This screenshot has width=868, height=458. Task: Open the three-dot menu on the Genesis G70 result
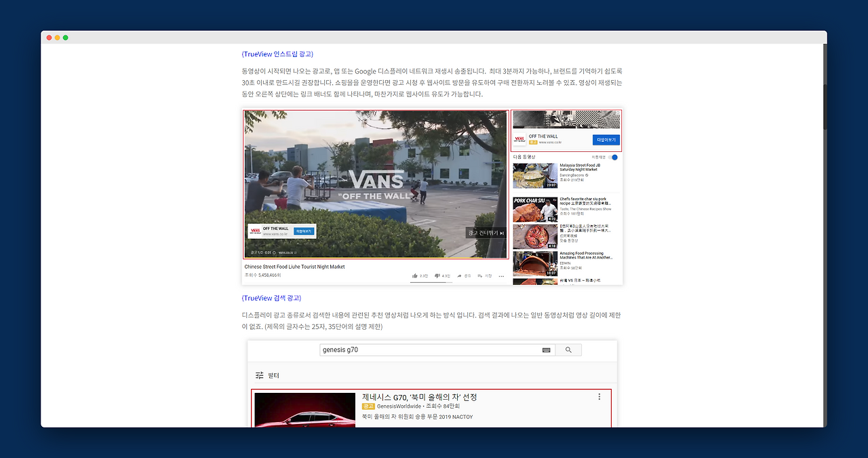(599, 397)
